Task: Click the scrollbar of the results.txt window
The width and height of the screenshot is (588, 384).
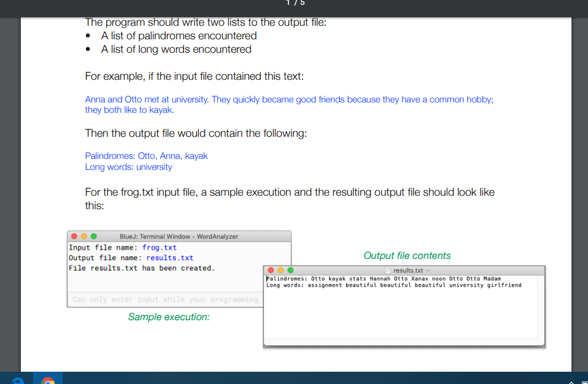Action: pos(540,307)
